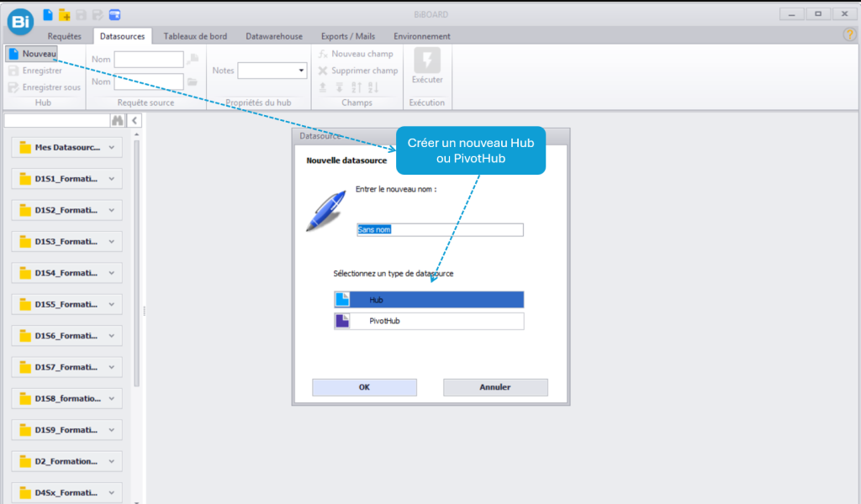This screenshot has width=861, height=504.
Task: Click the first Nom input field
Action: (x=149, y=60)
